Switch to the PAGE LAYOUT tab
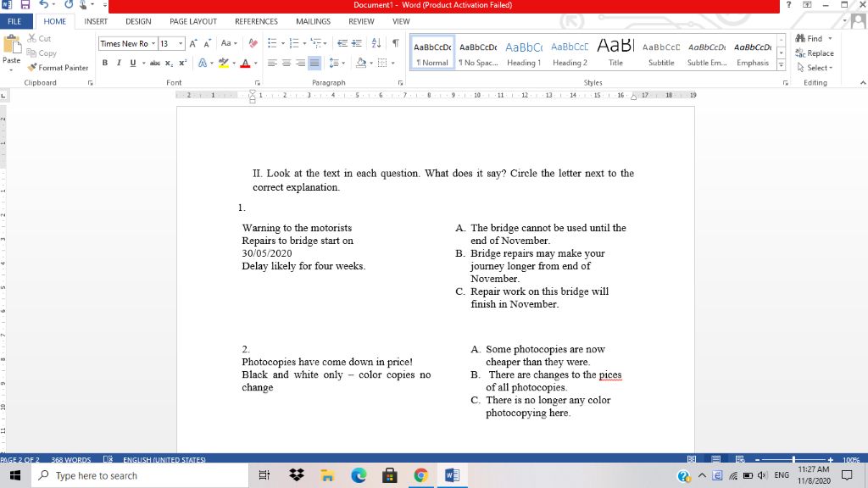Image resolution: width=868 pixels, height=488 pixels. tap(193, 21)
